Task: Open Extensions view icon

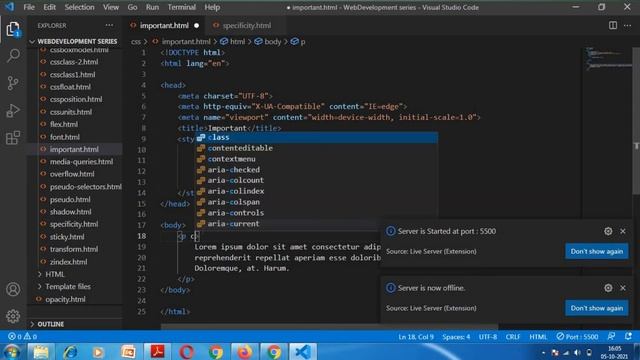Action: (x=13, y=138)
